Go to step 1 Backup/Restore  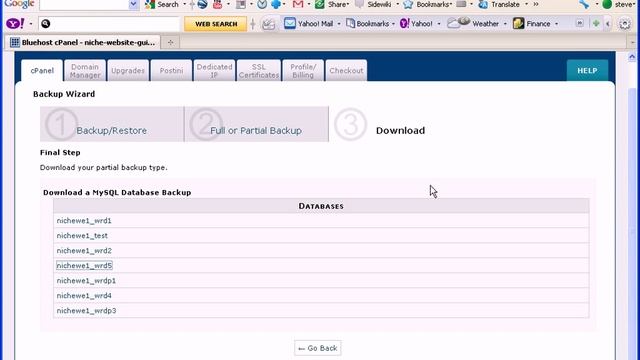(x=112, y=124)
